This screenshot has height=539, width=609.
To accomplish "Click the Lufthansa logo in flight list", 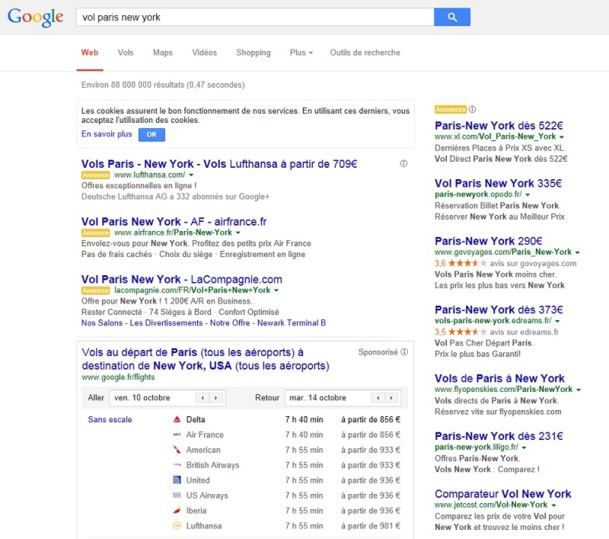I will [176, 525].
